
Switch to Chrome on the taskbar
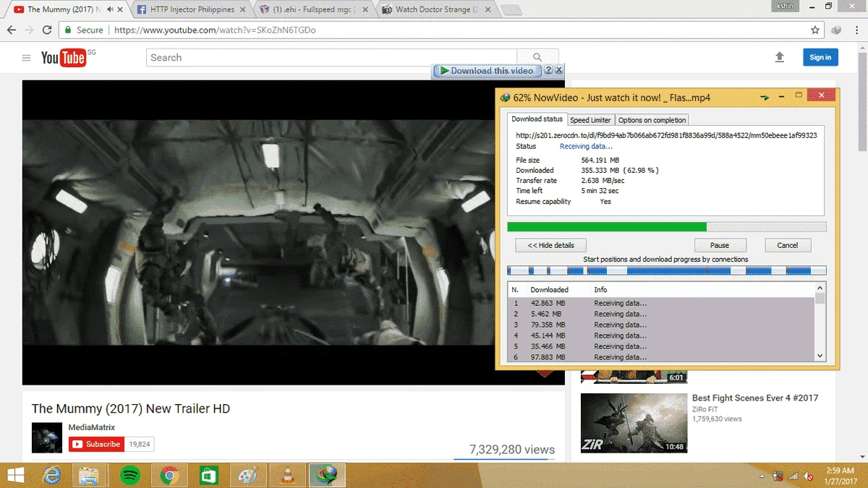tap(169, 475)
